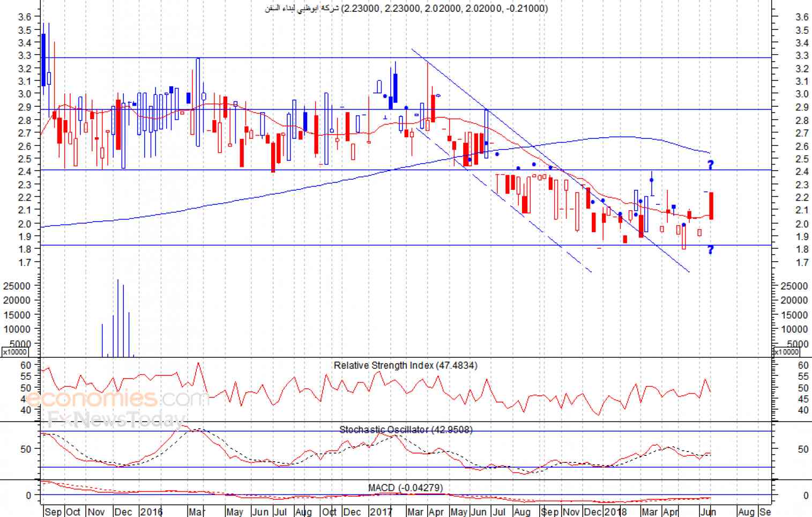The height and width of the screenshot is (517, 812).
Task: Select the 3.0 value on right price axis
Action: tap(802, 94)
